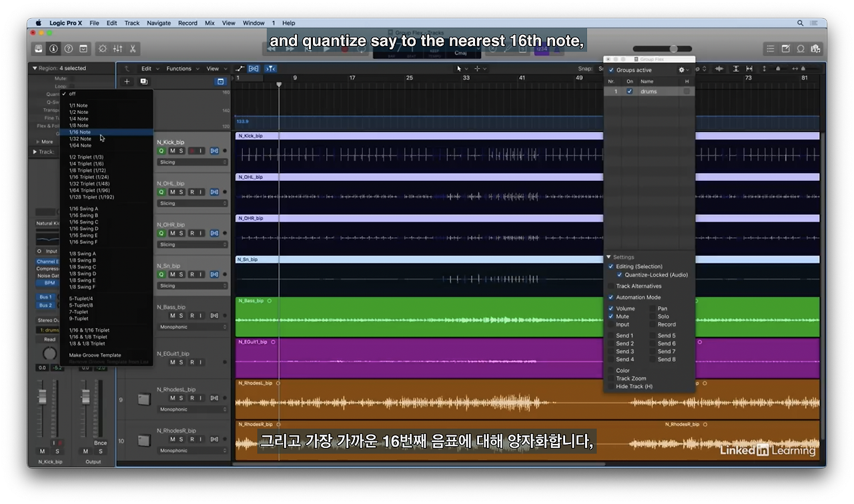Click the N_RhodesR_bip track icon
This screenshot has width=854, height=504.
click(143, 441)
